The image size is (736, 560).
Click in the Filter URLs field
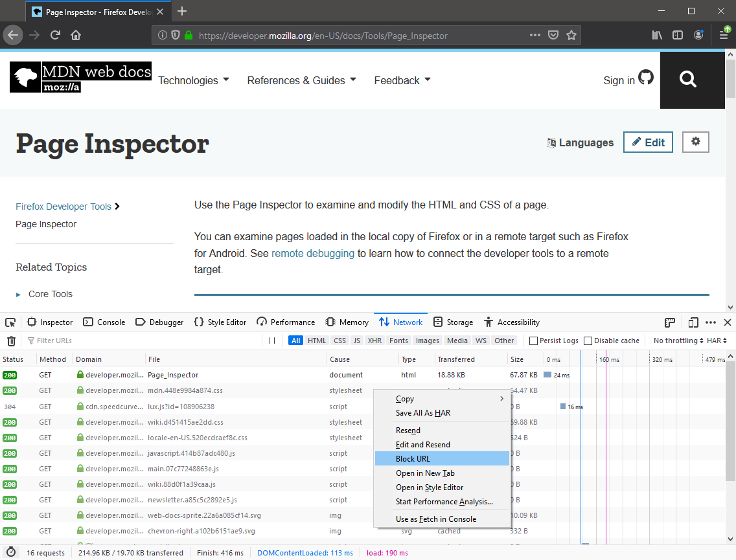pyautogui.click(x=143, y=341)
